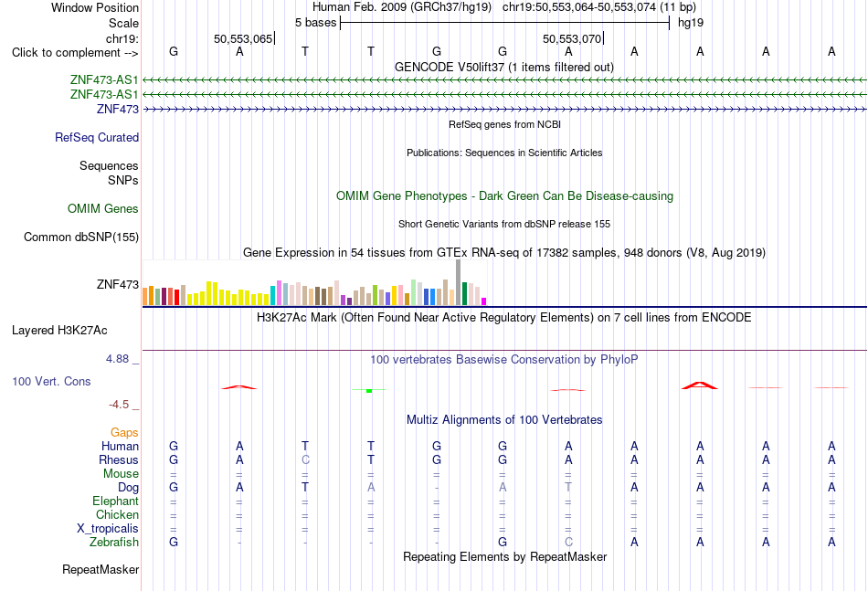
Task: Select the blue ZNF473 gene label in GENCODE
Action: pyautogui.click(x=117, y=109)
